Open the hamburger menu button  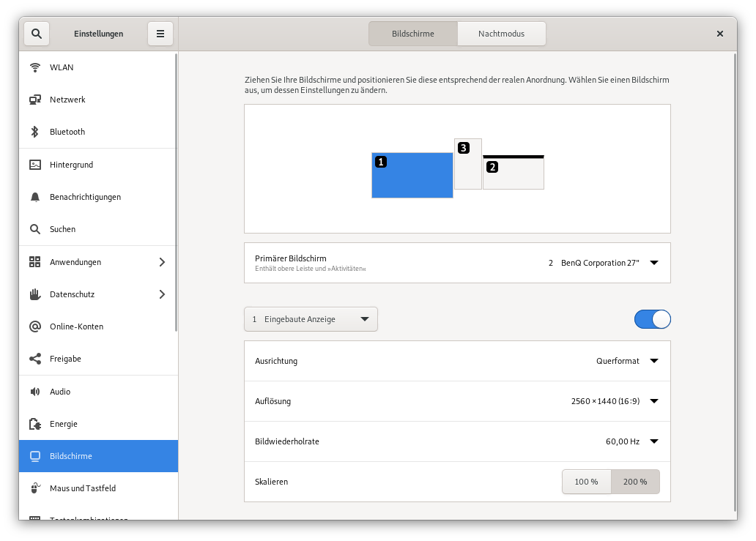point(160,34)
